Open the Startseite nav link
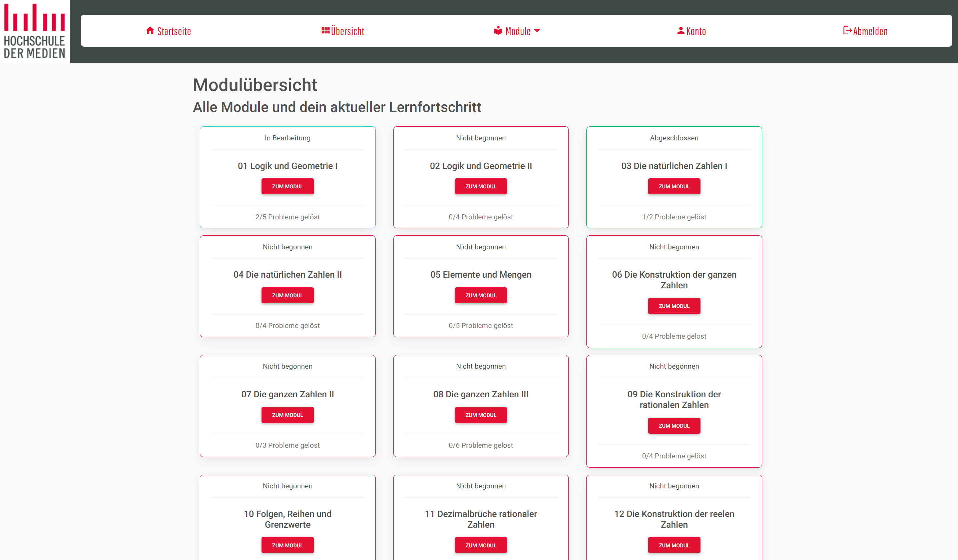The height and width of the screenshot is (560, 958). pos(168,31)
